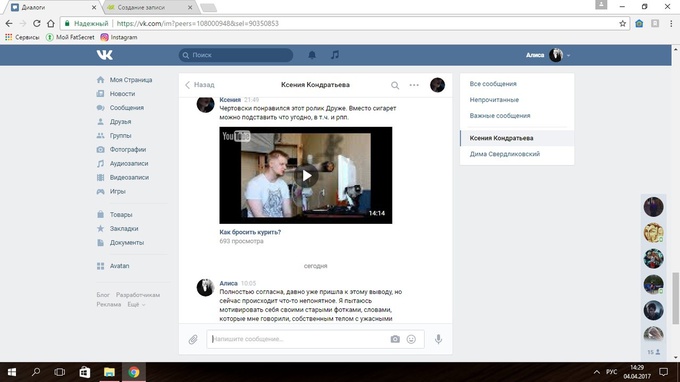The width and height of the screenshot is (680, 382).
Task: Click the VK logo in the header
Action: 105,55
